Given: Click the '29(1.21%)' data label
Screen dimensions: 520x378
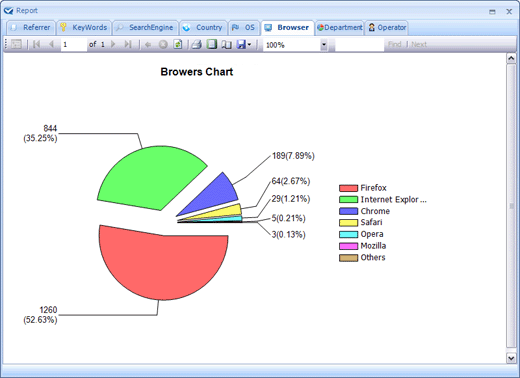Looking at the screenshot, I should point(291,199).
